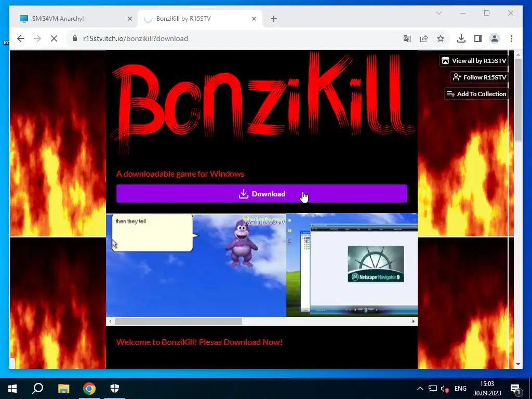Open the Windows Start menu
532x399 pixels.
[12, 389]
